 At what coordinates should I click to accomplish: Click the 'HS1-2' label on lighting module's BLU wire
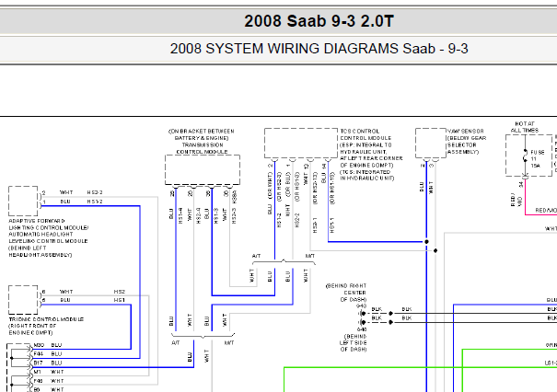pos(95,202)
